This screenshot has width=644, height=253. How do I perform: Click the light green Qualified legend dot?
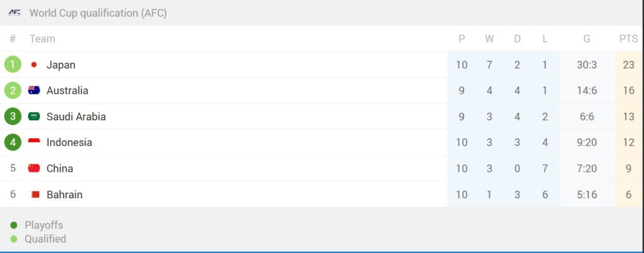pos(14,239)
